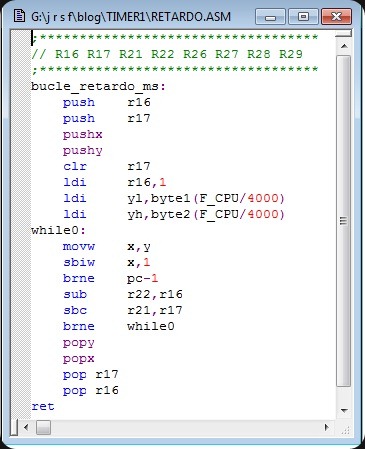Screen dimensions: 365x449
Task: Click the vertical scrollbar up arrow
Action: [x=344, y=46]
